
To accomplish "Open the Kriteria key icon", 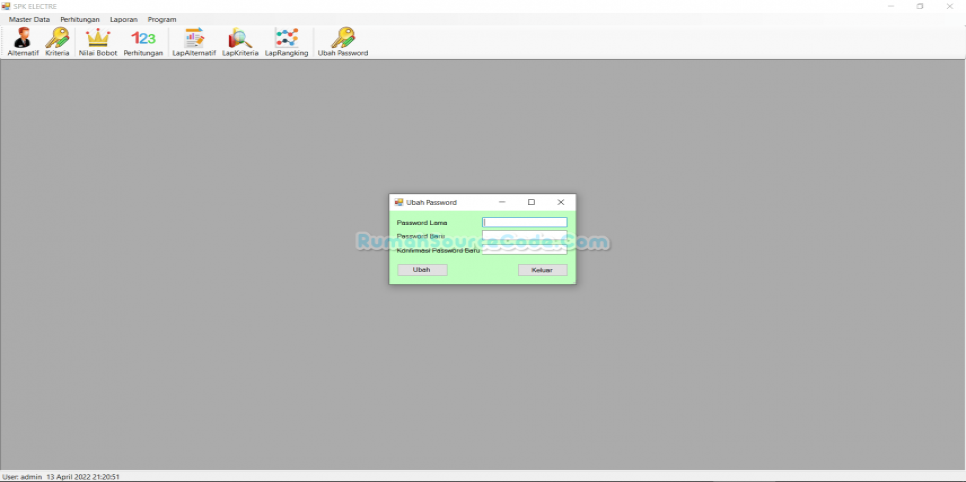I will point(57,42).
